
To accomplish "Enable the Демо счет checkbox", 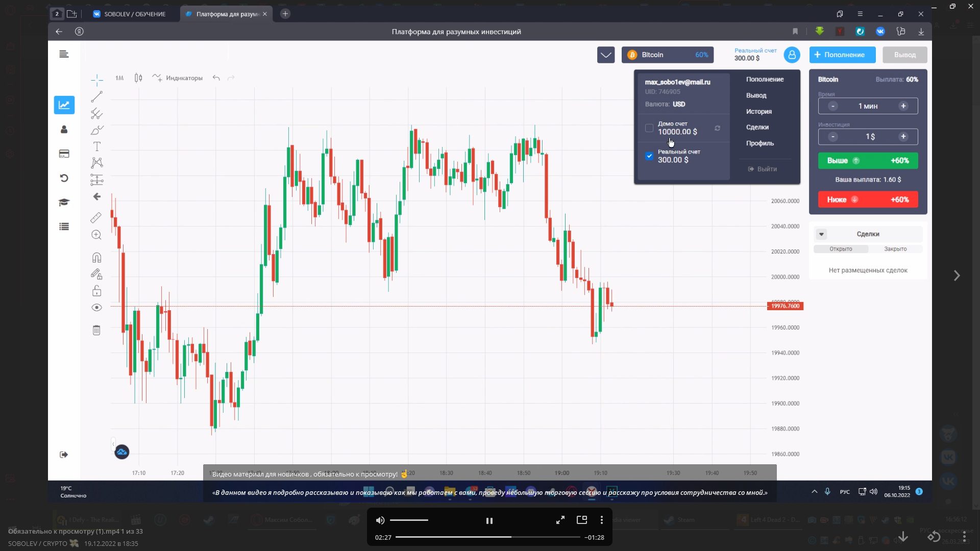I will 649,128.
